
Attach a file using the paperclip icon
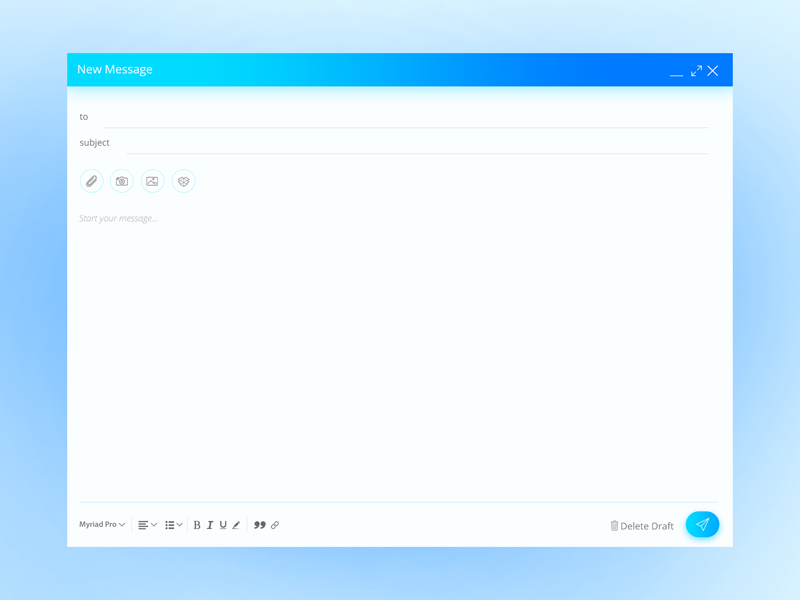(x=91, y=181)
